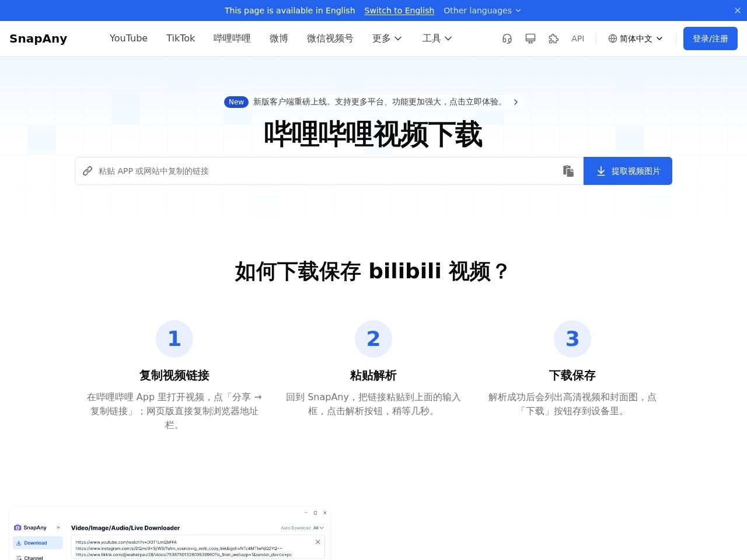The height and width of the screenshot is (560, 747).
Task: Click the 登录/注册 button
Action: (x=710, y=38)
